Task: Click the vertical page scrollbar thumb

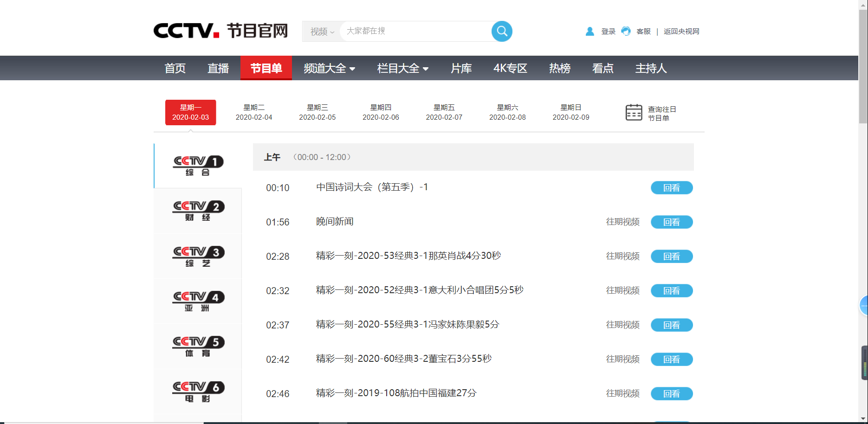Action: tap(863, 66)
